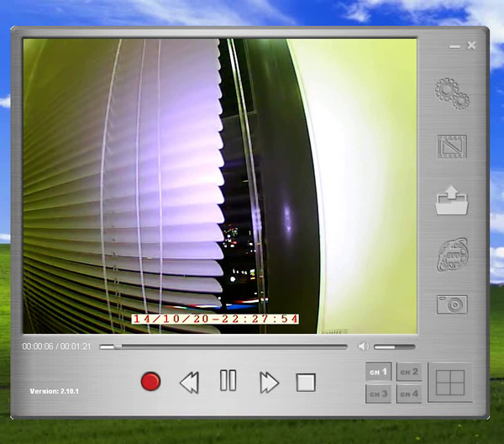Image resolution: width=504 pixels, height=444 pixels.
Task: Click the film strip video icon
Action: click(x=451, y=147)
